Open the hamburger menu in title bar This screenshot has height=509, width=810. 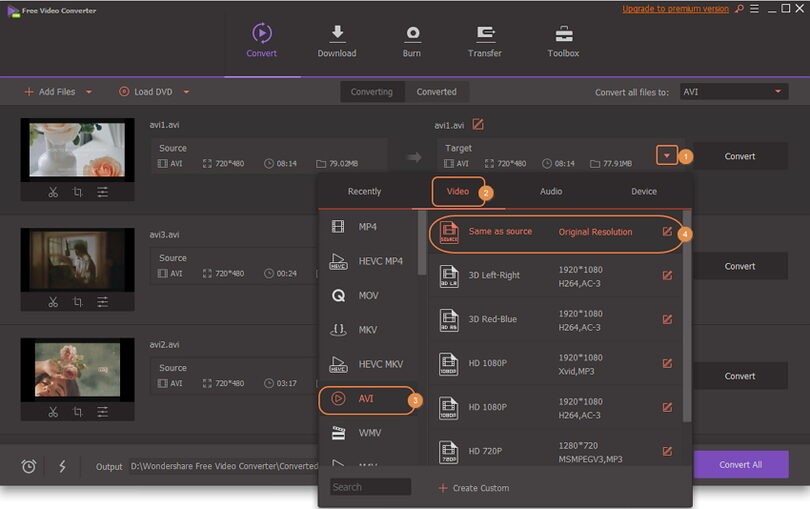point(754,9)
